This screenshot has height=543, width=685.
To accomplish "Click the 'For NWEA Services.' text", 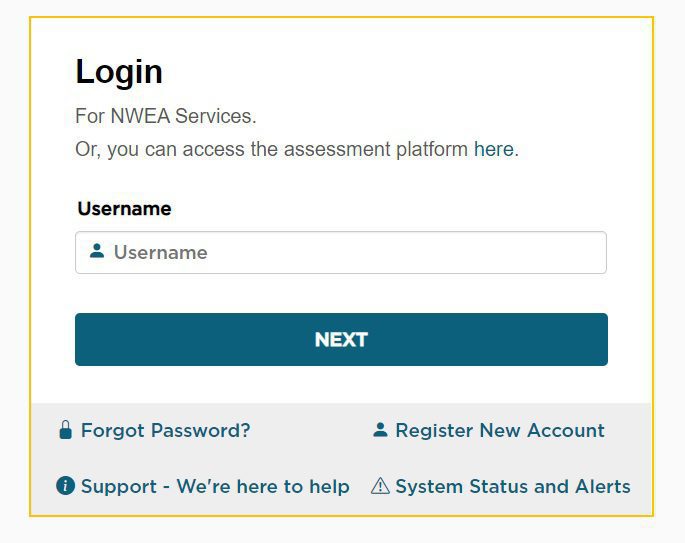I will 166,116.
